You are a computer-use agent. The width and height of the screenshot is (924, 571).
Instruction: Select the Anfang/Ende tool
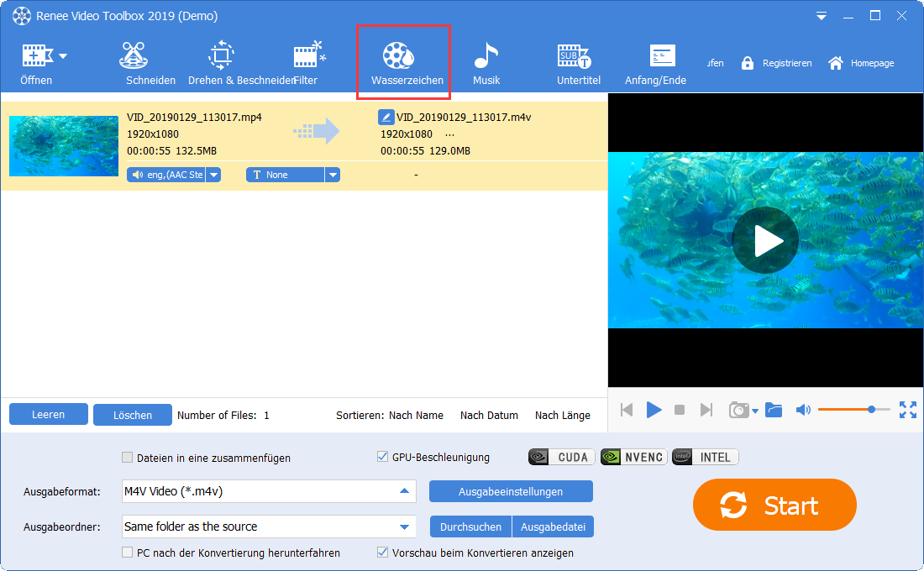click(x=654, y=59)
